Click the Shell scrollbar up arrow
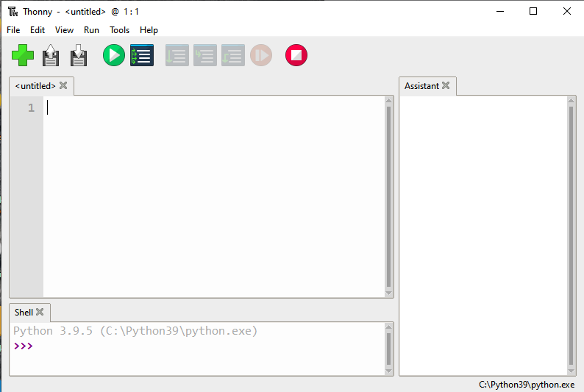The width and height of the screenshot is (584, 392). click(x=388, y=327)
